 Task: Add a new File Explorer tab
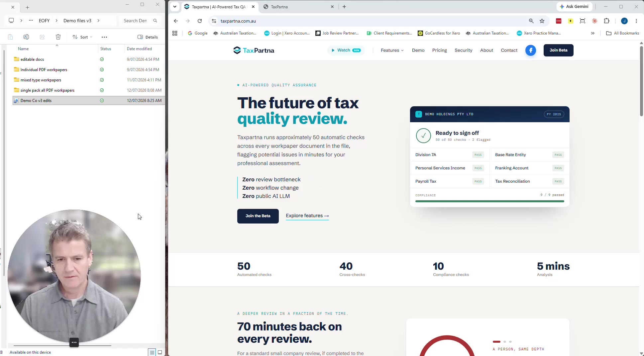[28, 7]
